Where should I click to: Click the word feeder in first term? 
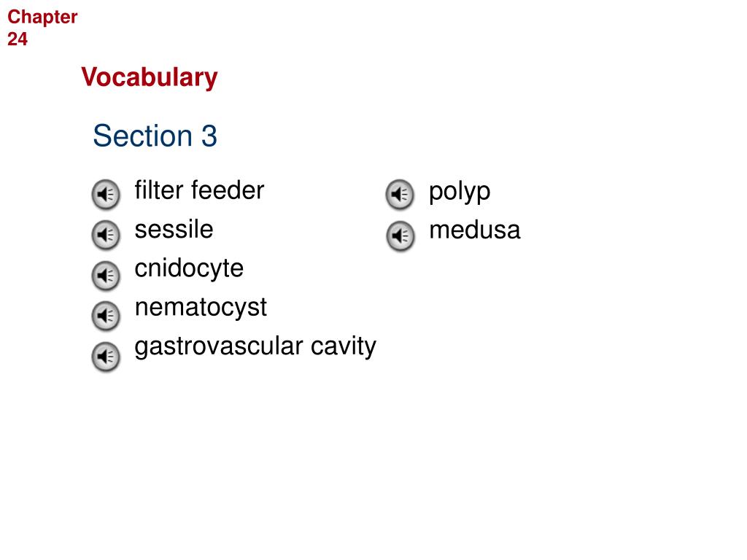(228, 190)
